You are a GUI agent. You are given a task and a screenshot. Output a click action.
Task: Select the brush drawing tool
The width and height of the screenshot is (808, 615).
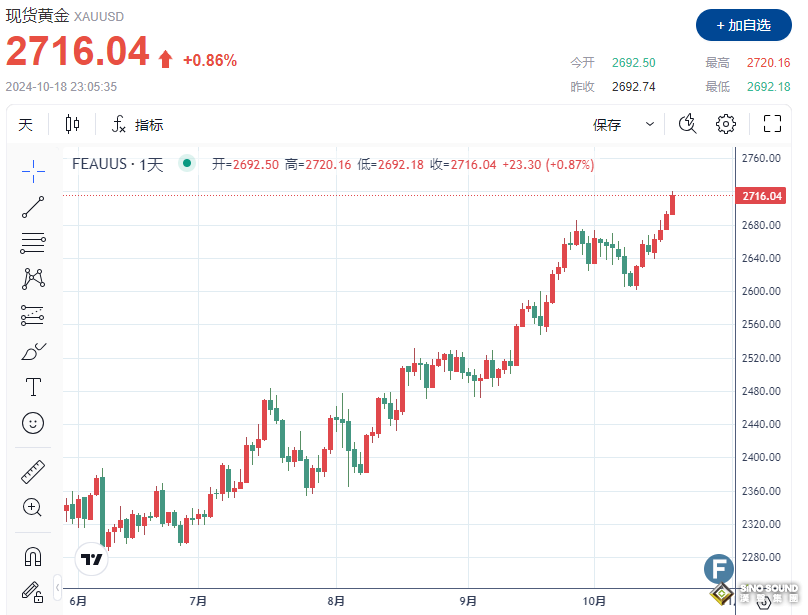tap(32, 350)
